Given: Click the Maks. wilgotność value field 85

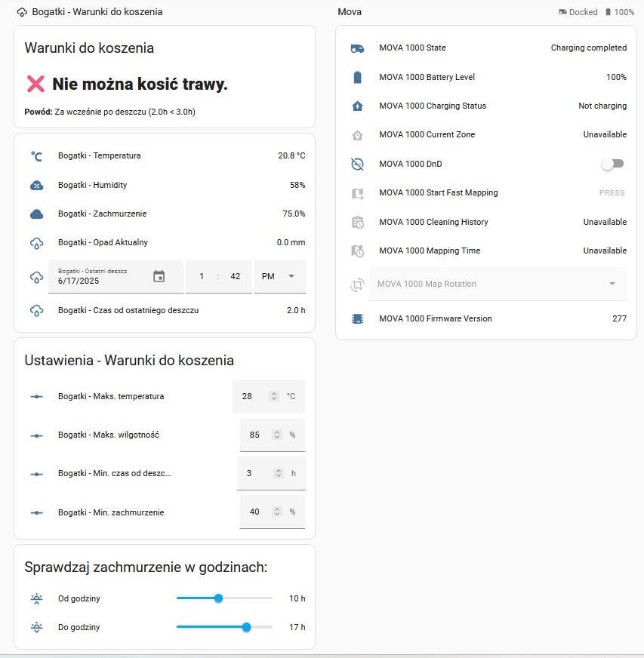Looking at the screenshot, I should click(x=273, y=435).
